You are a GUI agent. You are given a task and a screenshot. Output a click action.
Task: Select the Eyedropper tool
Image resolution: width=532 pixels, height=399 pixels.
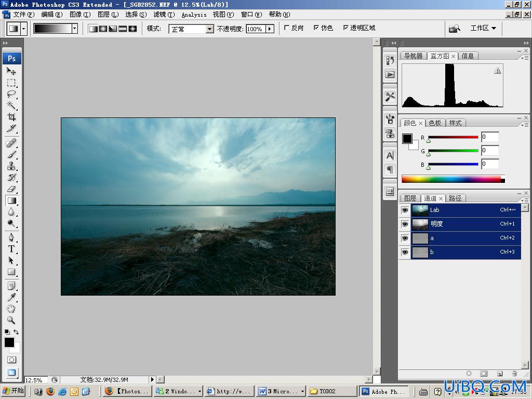click(x=11, y=297)
